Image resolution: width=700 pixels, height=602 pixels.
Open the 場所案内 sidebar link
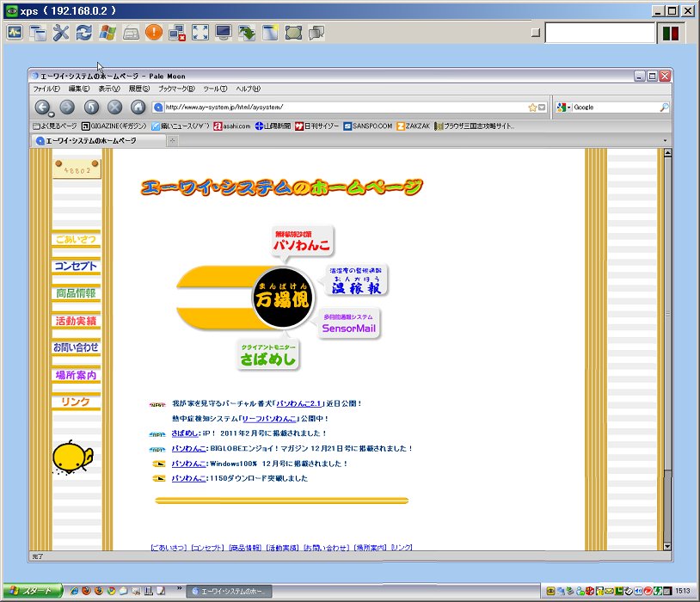[77, 375]
